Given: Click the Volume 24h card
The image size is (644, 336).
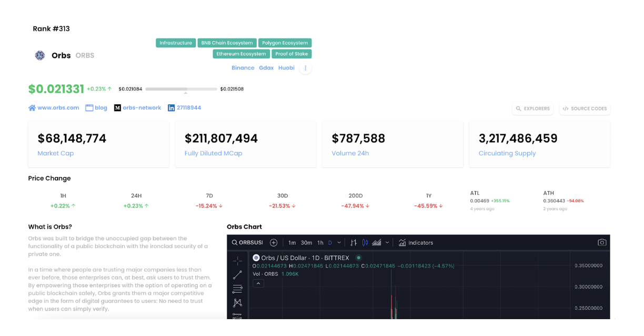Looking at the screenshot, I should (393, 144).
